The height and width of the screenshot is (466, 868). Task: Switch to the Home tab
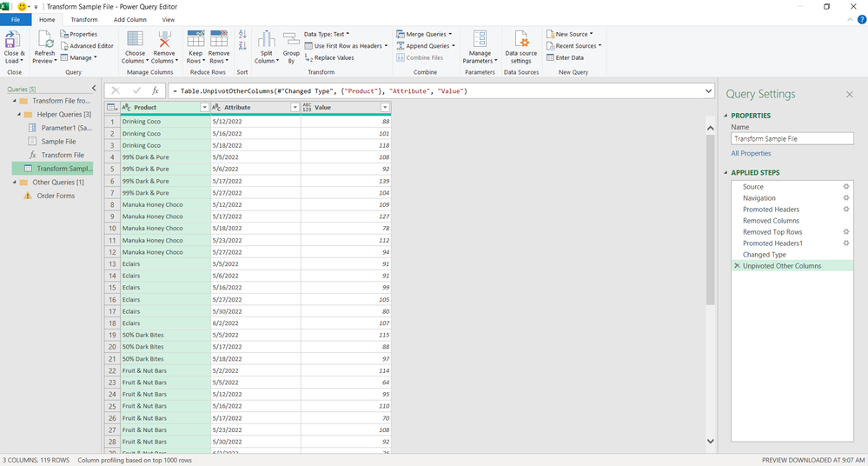pyautogui.click(x=47, y=19)
